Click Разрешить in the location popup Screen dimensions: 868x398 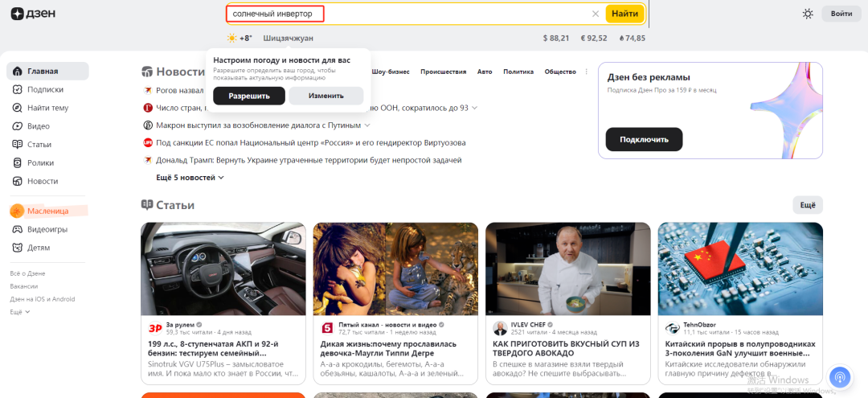(x=248, y=96)
